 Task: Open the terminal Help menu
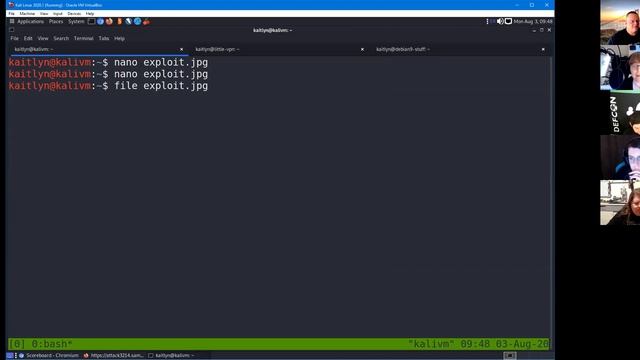[x=119, y=38]
